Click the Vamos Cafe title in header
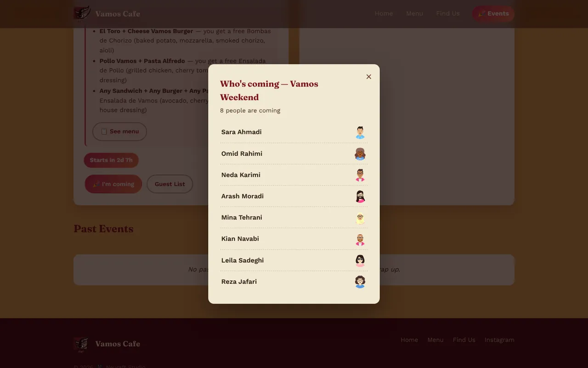Viewport: 588px width, 368px height. pyautogui.click(x=118, y=14)
